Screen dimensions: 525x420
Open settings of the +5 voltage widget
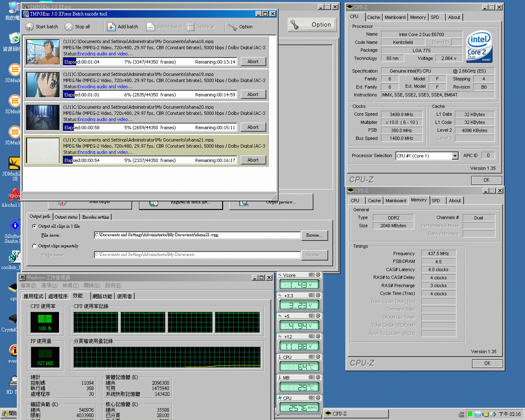(312, 316)
